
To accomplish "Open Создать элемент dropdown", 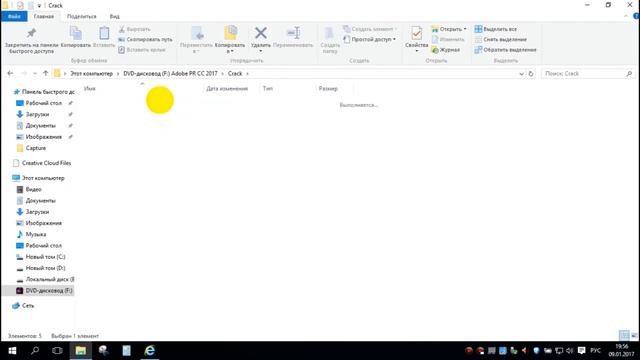I will 370,29.
